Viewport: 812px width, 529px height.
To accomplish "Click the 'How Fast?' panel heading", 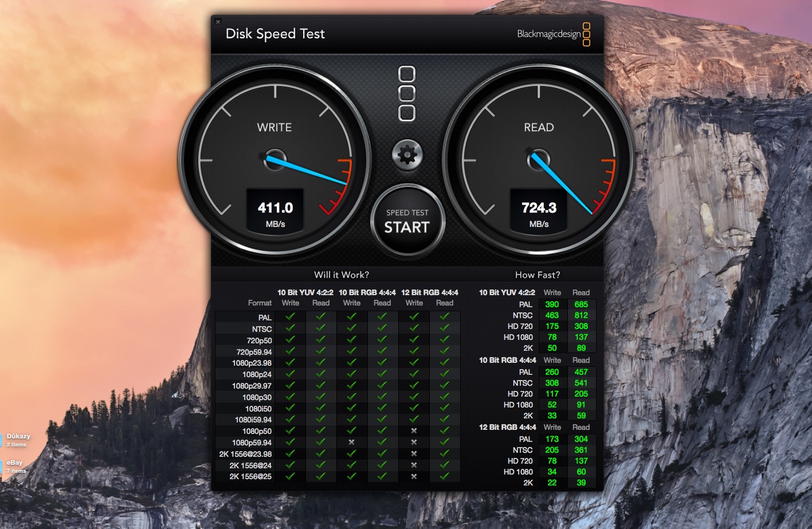I will point(538,275).
